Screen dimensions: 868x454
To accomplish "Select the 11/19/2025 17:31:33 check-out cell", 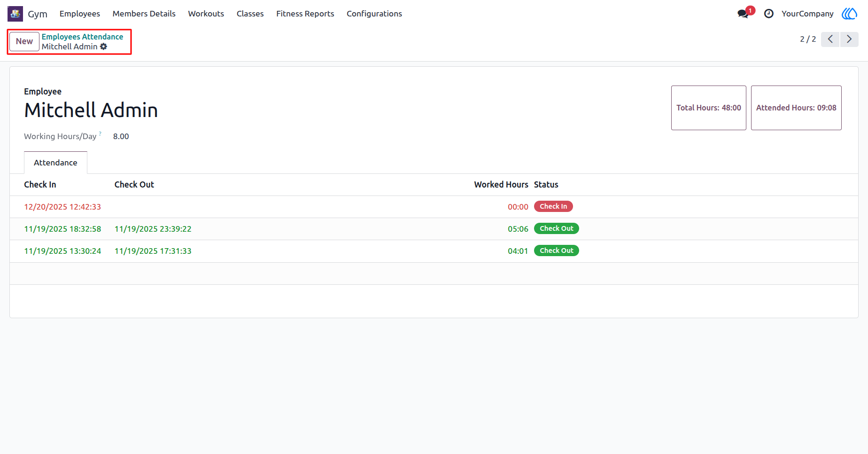I will coord(153,251).
